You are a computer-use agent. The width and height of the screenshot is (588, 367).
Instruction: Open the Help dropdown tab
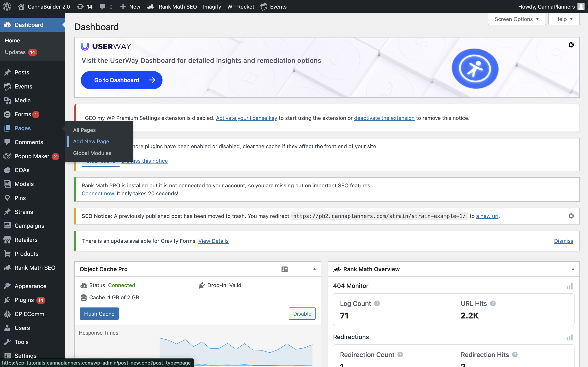(x=564, y=19)
